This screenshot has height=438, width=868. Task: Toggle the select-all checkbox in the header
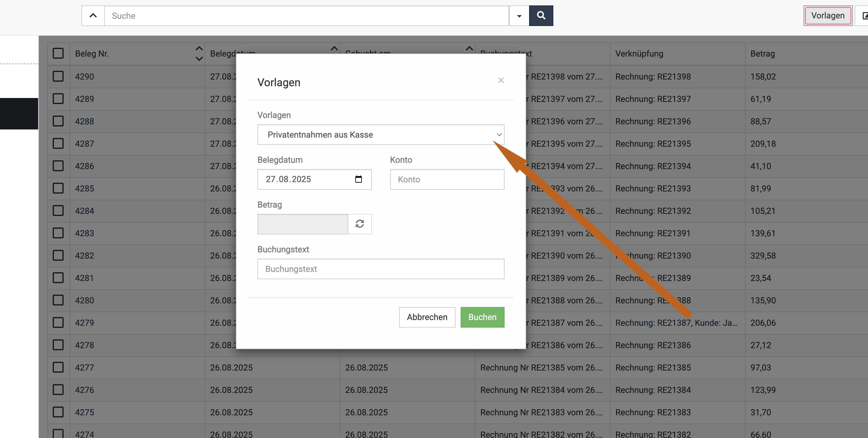[58, 53]
